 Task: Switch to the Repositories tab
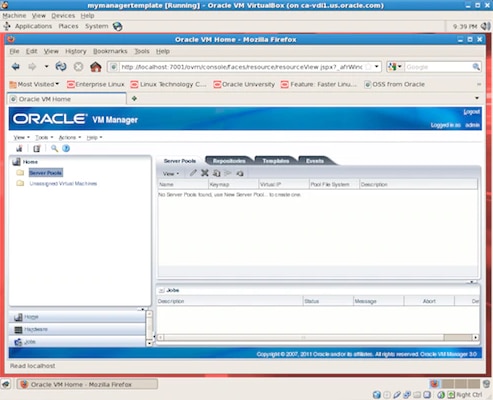pos(229,161)
